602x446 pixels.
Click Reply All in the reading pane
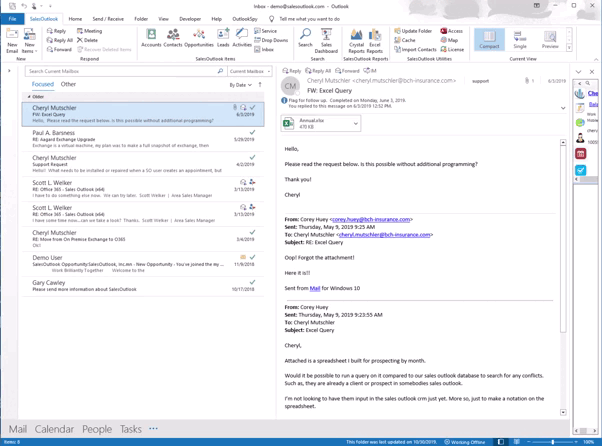(x=318, y=71)
